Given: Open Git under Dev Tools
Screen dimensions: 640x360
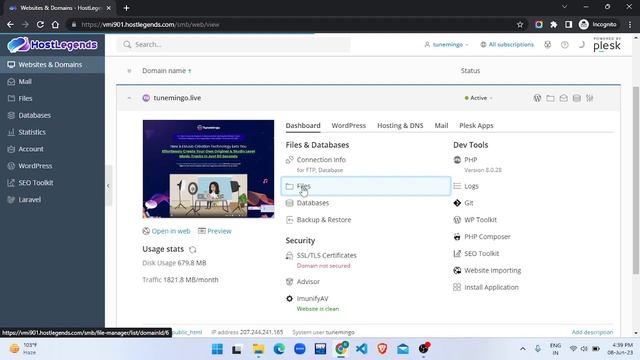Looking at the screenshot, I should tap(469, 203).
